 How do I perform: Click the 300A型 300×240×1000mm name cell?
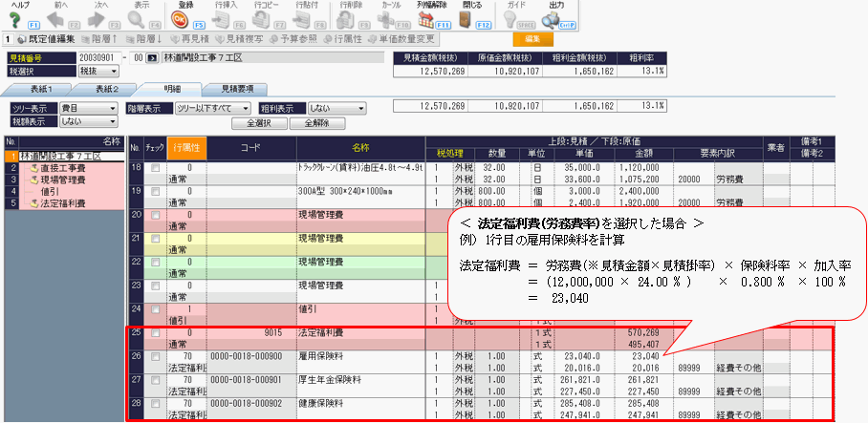point(361,191)
